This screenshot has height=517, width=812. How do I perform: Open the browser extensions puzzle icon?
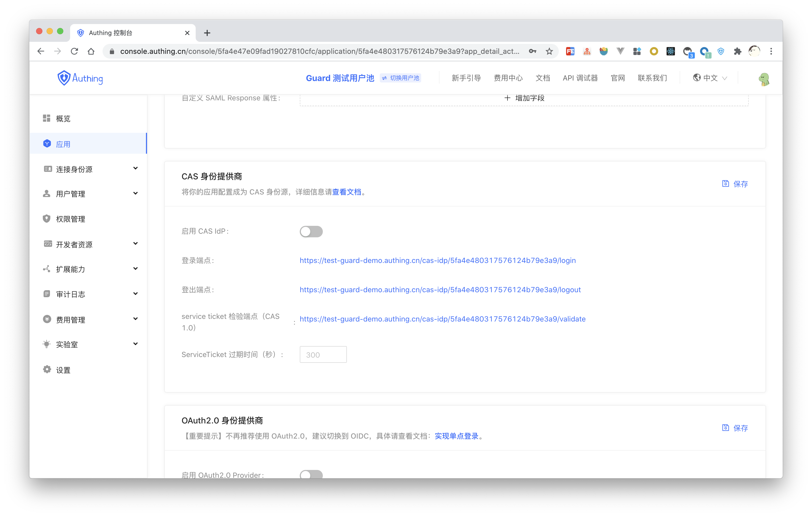(737, 51)
